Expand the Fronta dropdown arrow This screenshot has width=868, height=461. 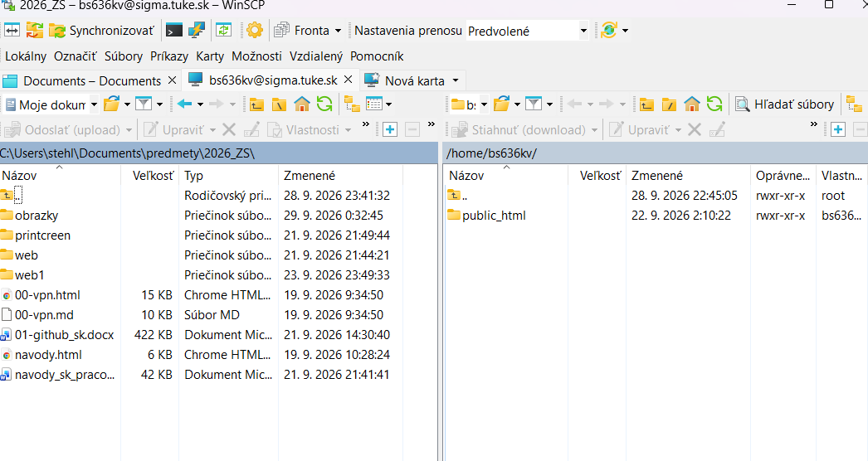pyautogui.click(x=338, y=31)
